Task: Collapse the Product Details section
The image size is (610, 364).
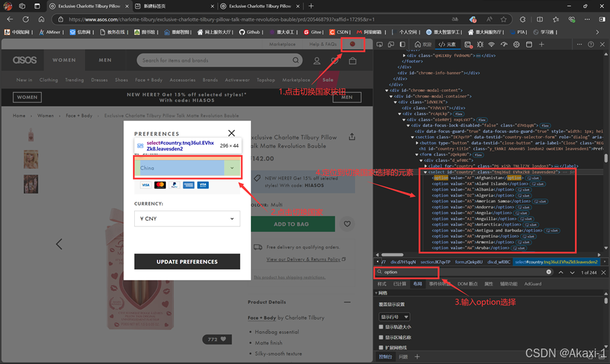Action: coord(347,302)
